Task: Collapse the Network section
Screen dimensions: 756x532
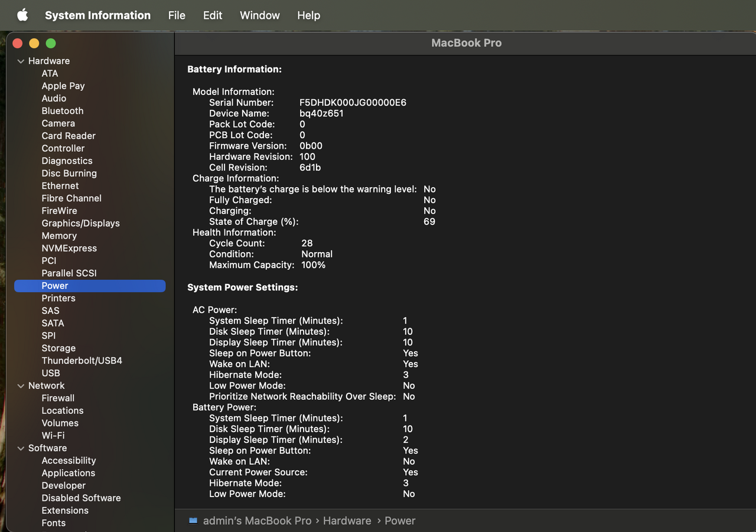Action: (x=21, y=386)
